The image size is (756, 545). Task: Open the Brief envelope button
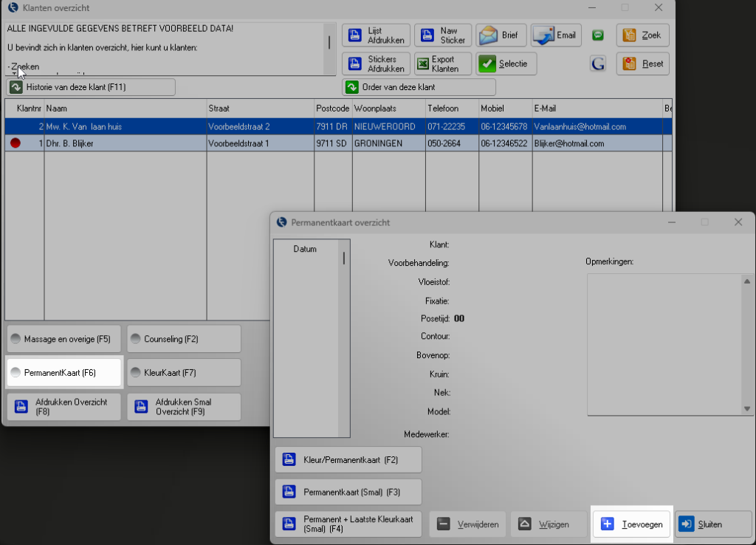(501, 35)
